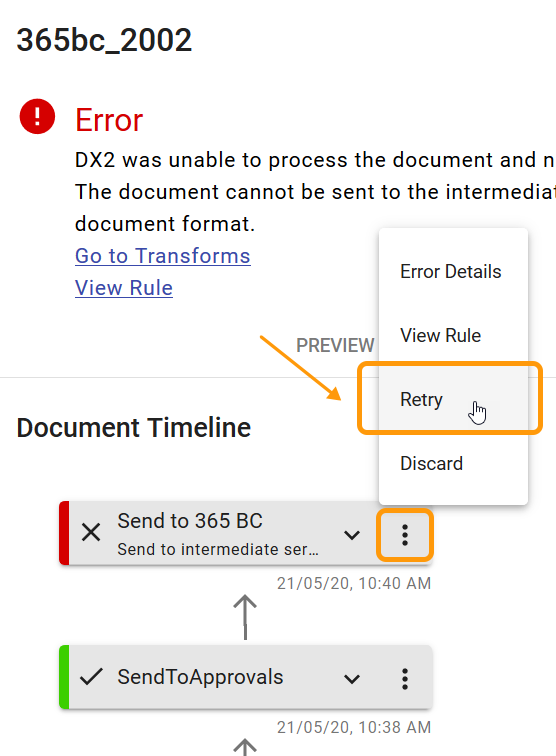Click the 365bc_2002 document title
This screenshot has width=556, height=756.
(x=104, y=40)
